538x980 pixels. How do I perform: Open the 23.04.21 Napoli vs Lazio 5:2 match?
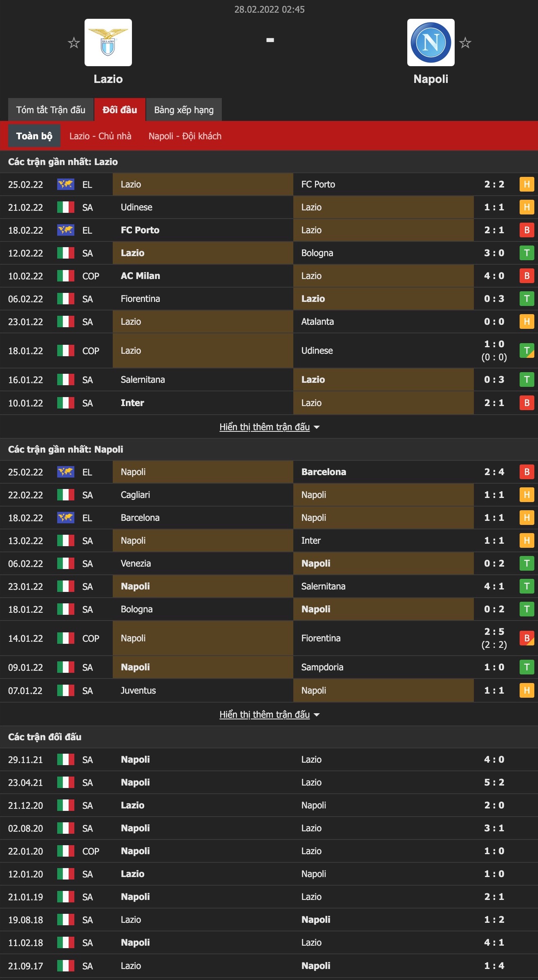269,782
